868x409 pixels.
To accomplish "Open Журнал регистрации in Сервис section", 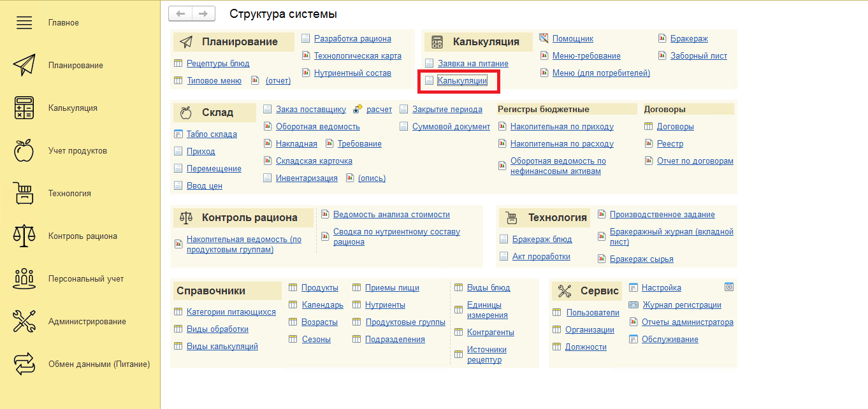I will click(681, 305).
